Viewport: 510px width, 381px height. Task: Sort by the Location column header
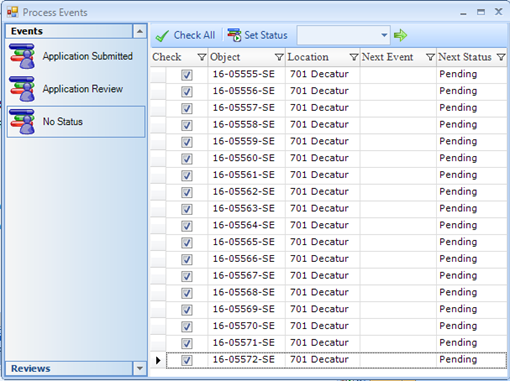click(308, 57)
